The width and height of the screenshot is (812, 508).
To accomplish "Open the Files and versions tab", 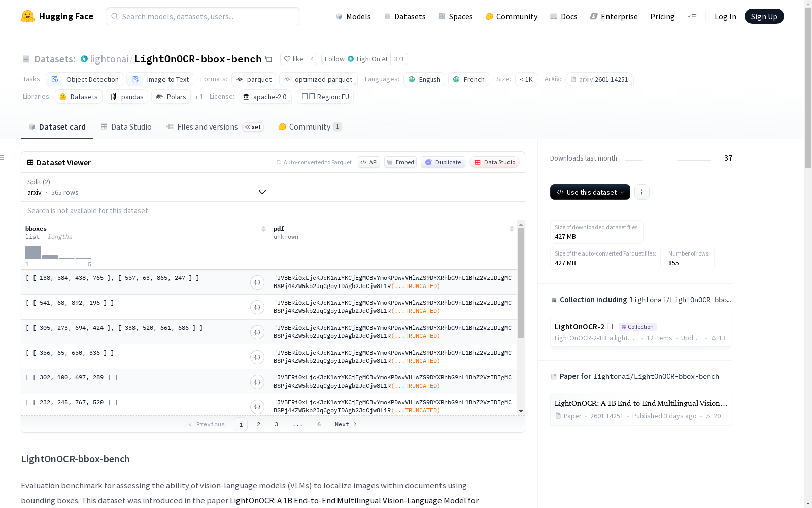I will click(x=215, y=127).
